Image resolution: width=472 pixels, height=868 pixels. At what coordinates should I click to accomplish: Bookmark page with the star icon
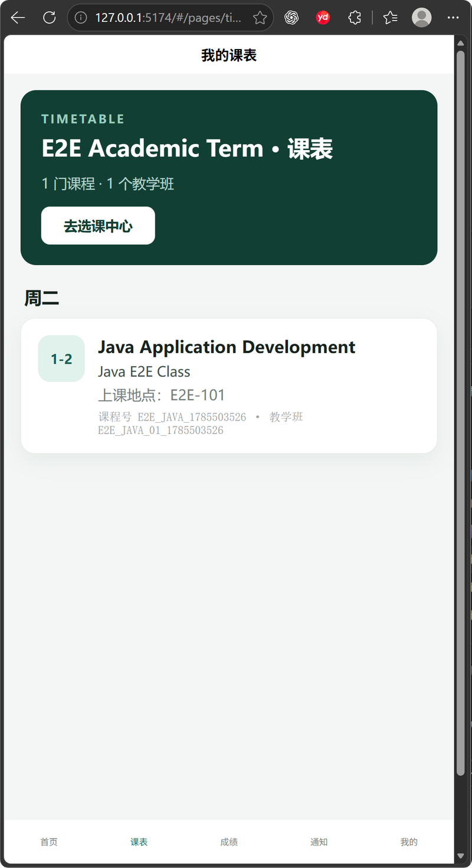260,18
